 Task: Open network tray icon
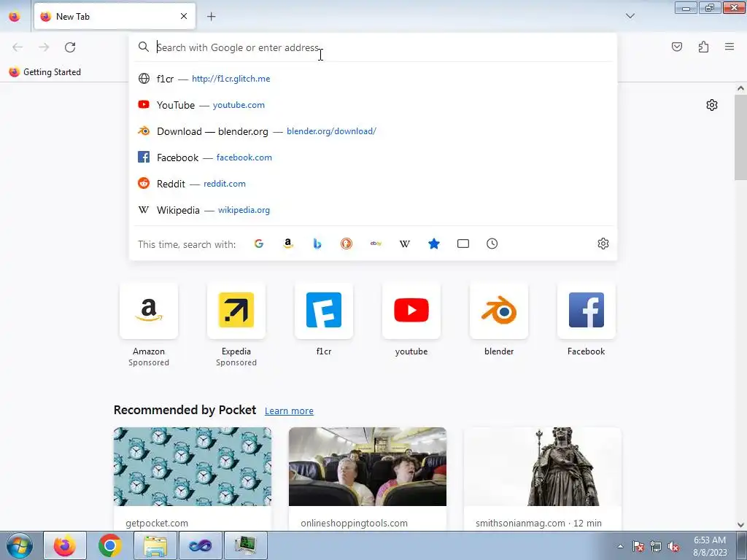click(x=656, y=547)
